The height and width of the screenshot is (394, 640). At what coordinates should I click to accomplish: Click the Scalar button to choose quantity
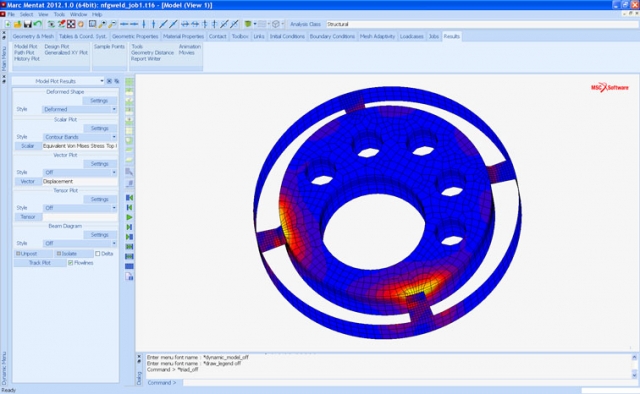click(x=28, y=146)
